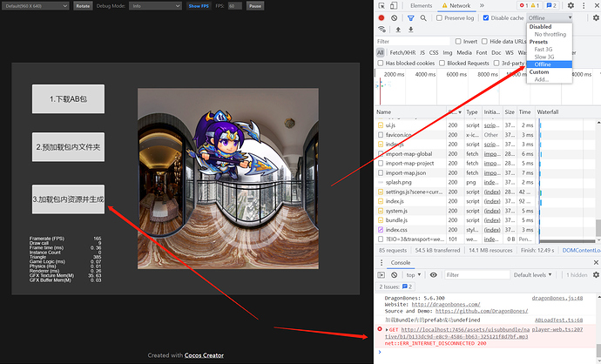Open console settings gear icon

coord(596,274)
